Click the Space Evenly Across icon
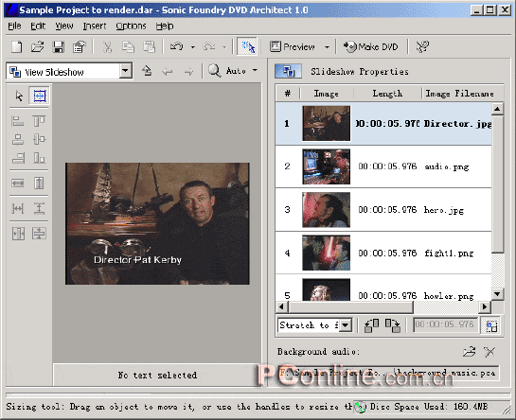The image size is (516, 420). 18,208
